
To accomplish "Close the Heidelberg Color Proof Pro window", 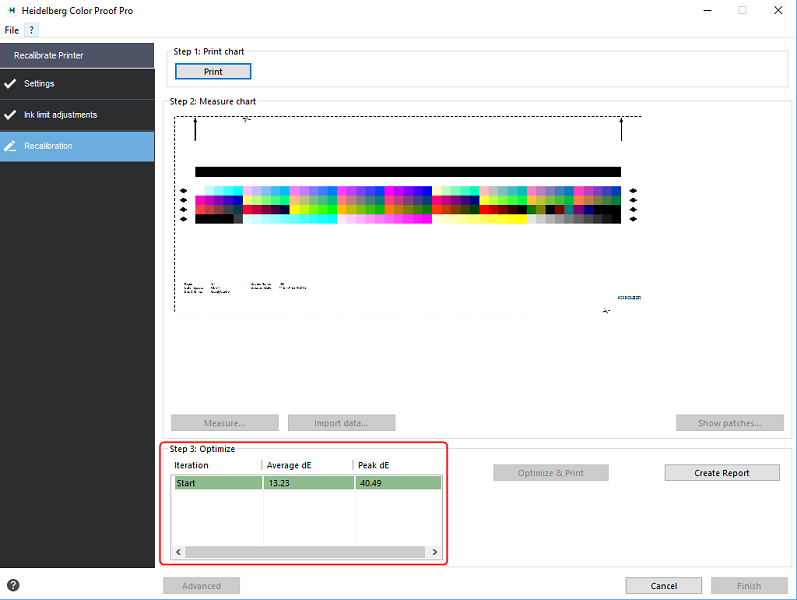I will tap(778, 10).
